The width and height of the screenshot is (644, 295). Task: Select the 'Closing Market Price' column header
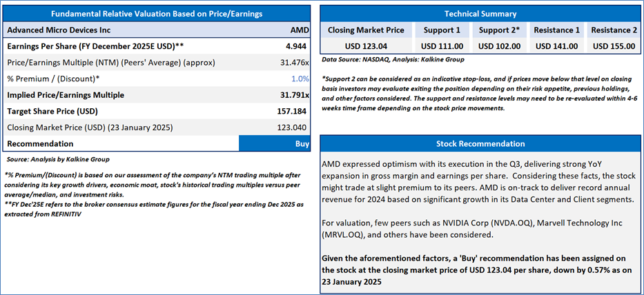point(366,30)
